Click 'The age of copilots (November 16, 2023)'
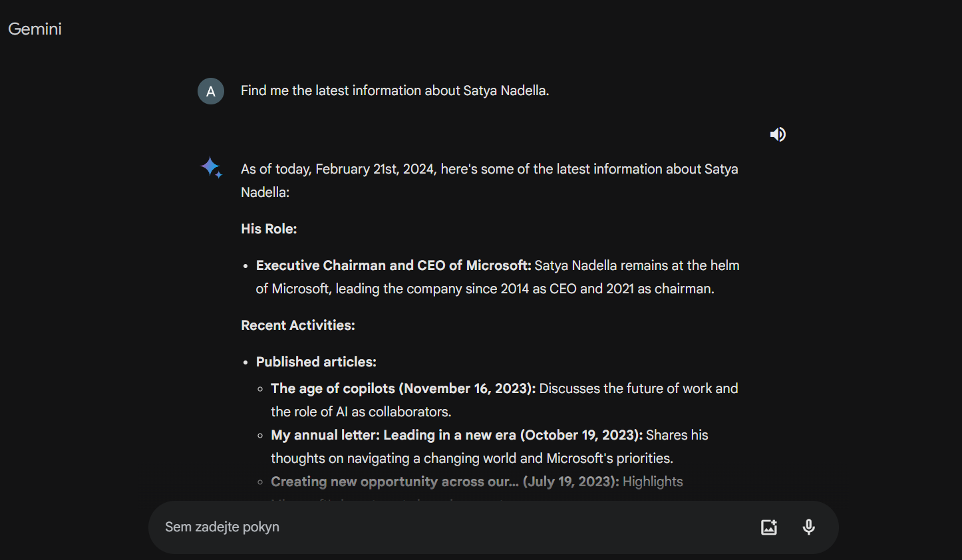The image size is (962, 560). pos(403,388)
